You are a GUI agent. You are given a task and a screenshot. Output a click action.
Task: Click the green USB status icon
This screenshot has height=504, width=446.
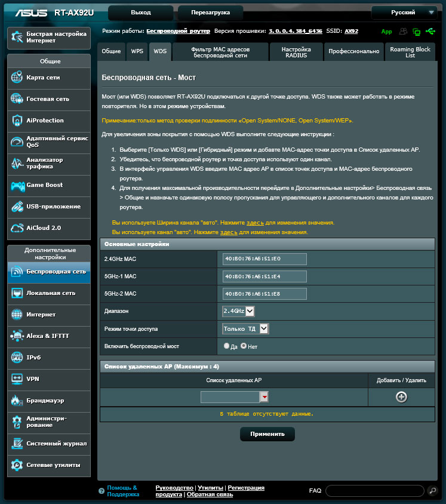(430, 31)
